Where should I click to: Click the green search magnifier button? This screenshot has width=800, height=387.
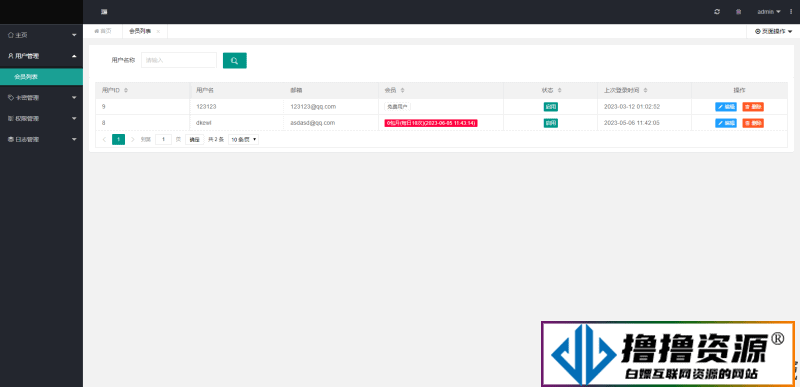pos(235,61)
